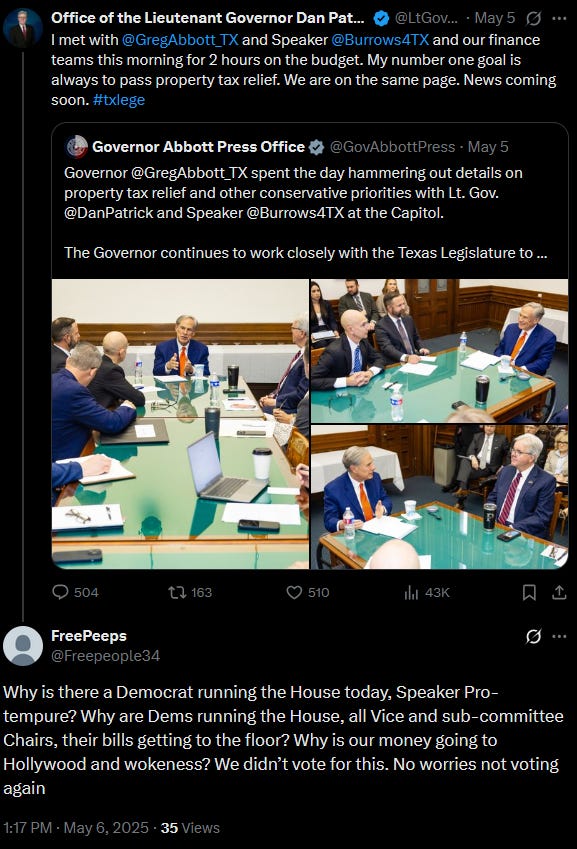Open the #txlege hashtag
Screen dimensions: 577x849
click(119, 100)
